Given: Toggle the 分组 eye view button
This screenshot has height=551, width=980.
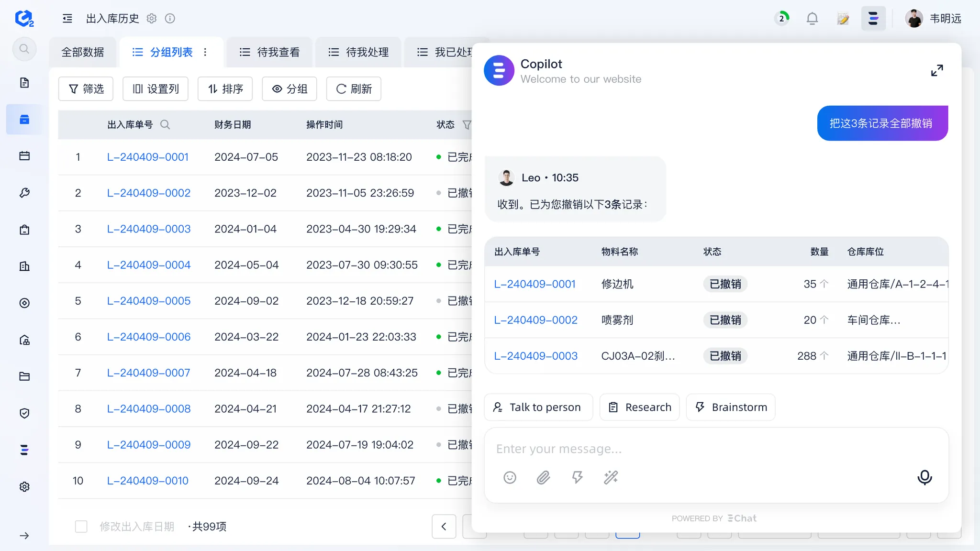Looking at the screenshot, I should [289, 89].
